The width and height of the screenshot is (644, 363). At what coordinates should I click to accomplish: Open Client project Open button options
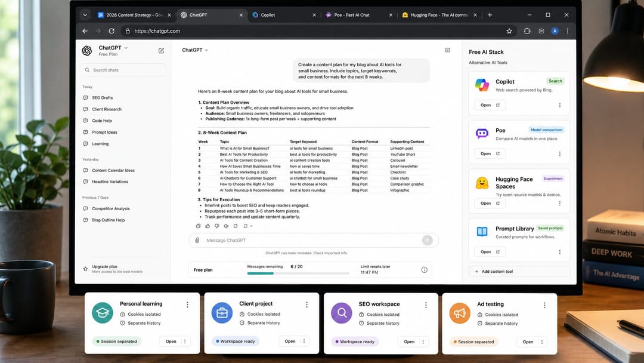pyautogui.click(x=304, y=342)
